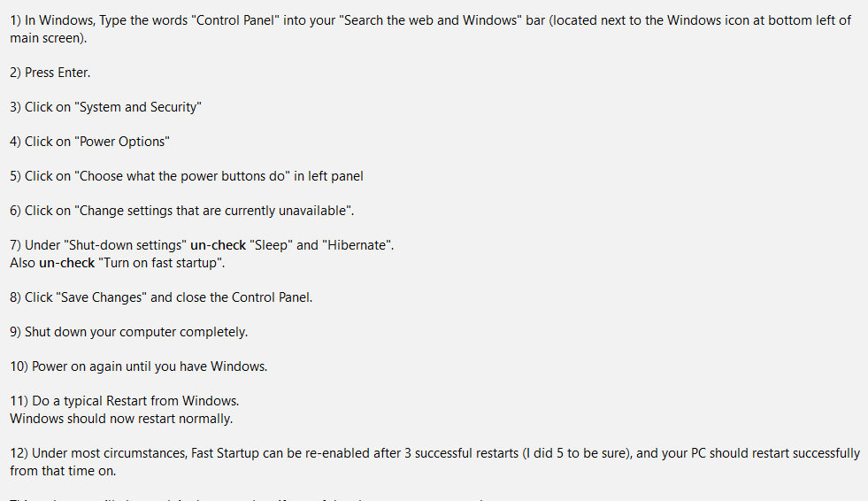
Task: Click the quoted "Sleep" word
Action: coord(272,245)
